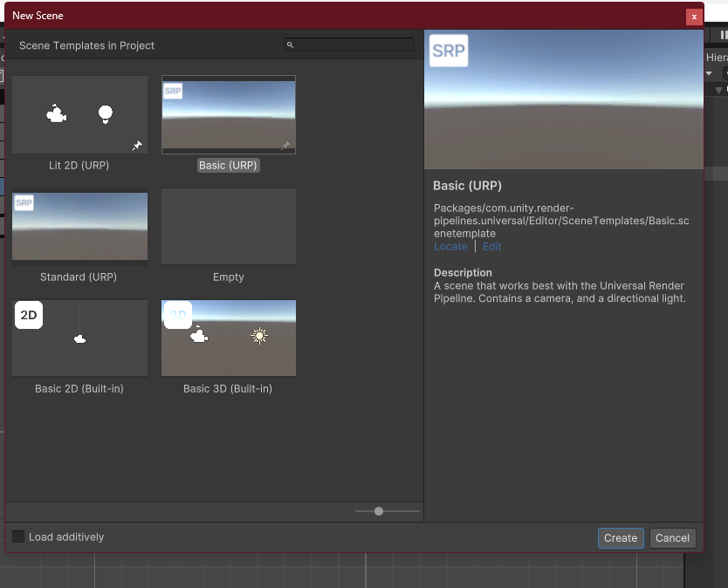Viewport: 728px width, 588px height.
Task: Close the New Scene dialog
Action: (694, 17)
